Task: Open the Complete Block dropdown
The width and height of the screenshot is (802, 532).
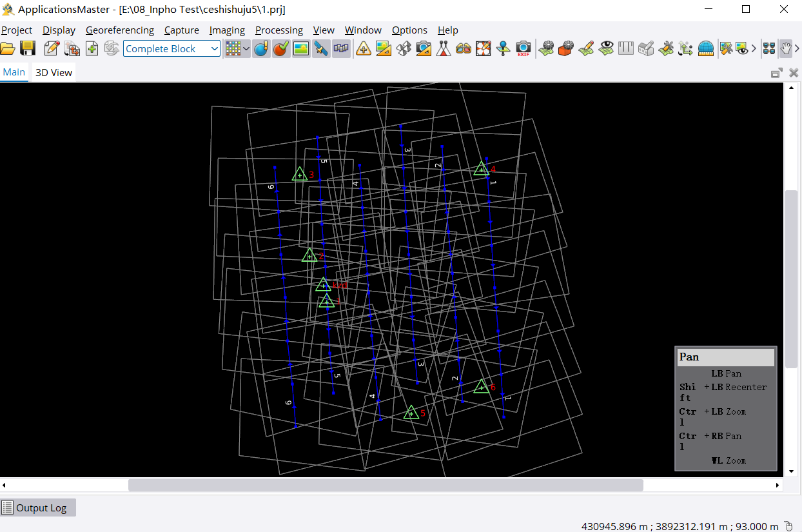Action: (x=171, y=48)
